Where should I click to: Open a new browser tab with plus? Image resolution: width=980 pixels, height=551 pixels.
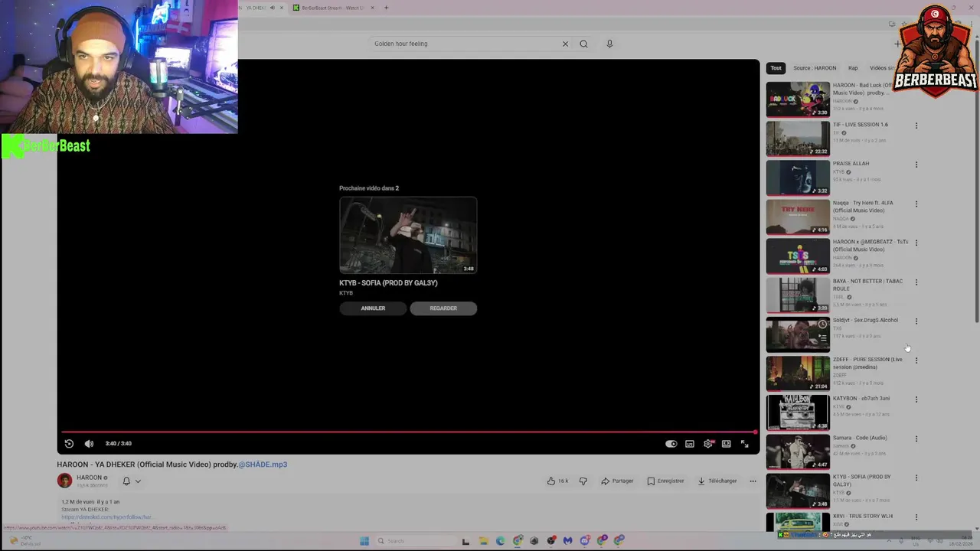coord(386,8)
